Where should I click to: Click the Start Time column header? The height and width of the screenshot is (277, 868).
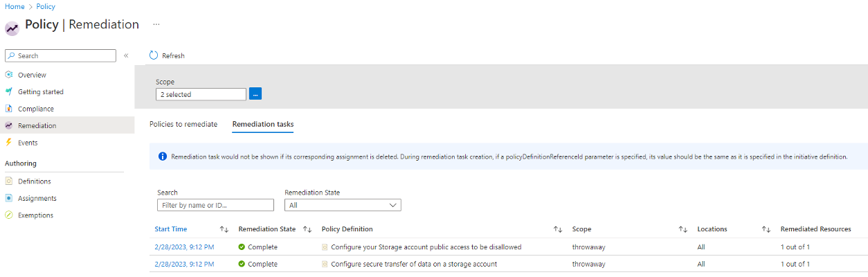171,229
